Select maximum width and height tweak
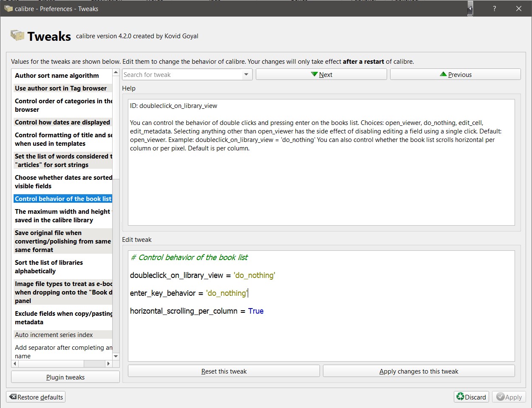Screen dimensions: 532x408 pyautogui.click(x=63, y=216)
